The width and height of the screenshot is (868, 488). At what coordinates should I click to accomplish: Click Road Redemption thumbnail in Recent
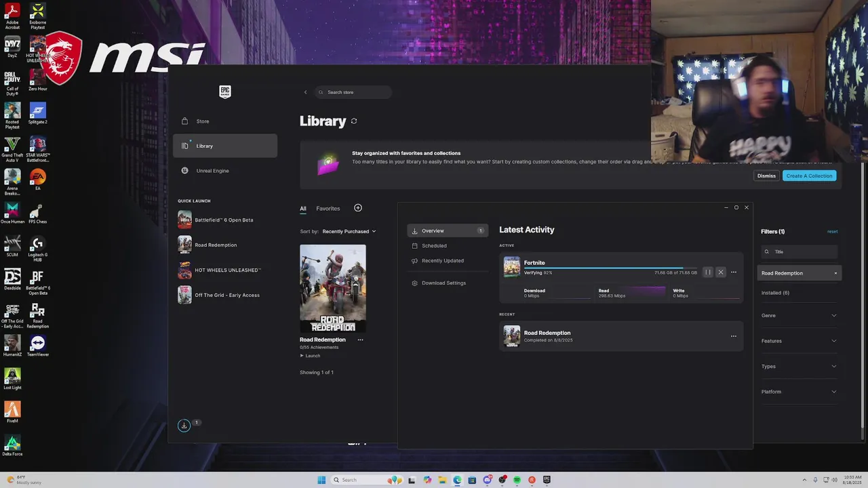[x=512, y=336]
